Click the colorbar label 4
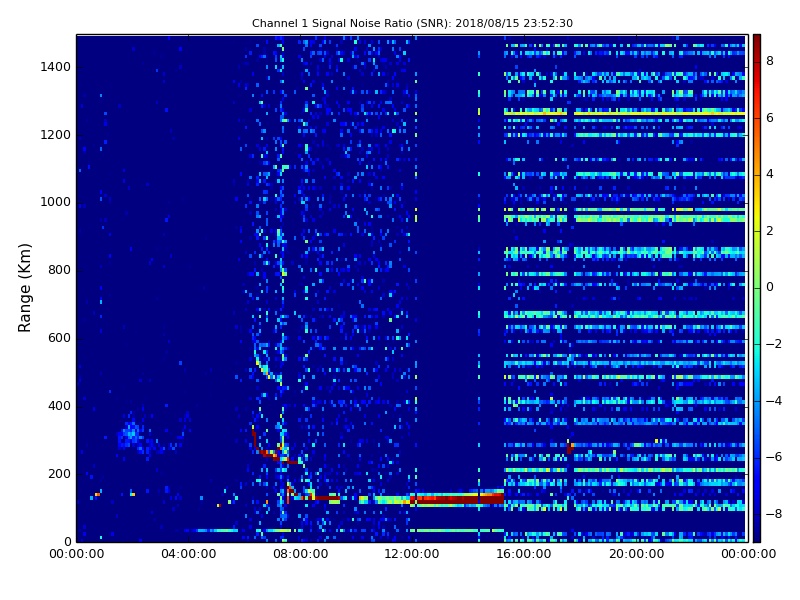The image size is (800, 600). 770,174
